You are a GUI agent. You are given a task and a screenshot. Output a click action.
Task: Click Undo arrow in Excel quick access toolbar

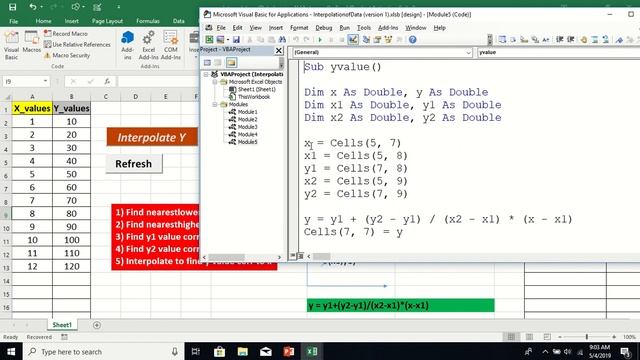coord(33,7)
